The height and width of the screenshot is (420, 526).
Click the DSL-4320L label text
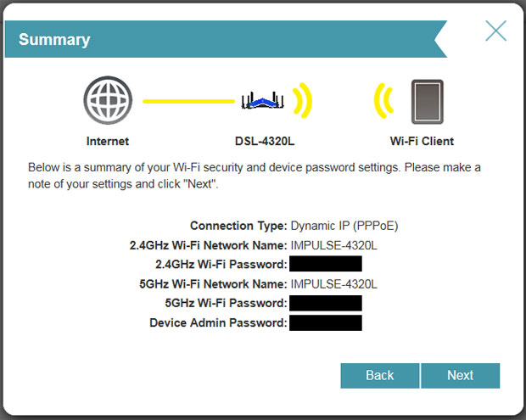click(265, 141)
